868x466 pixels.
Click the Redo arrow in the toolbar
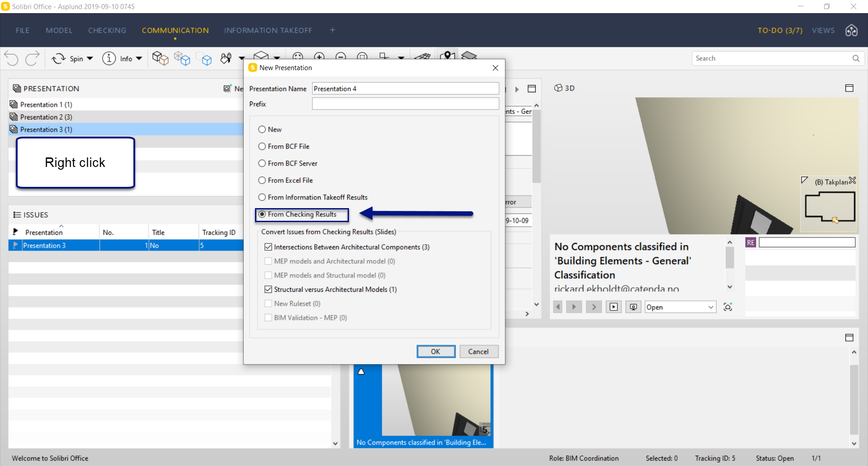[32, 58]
